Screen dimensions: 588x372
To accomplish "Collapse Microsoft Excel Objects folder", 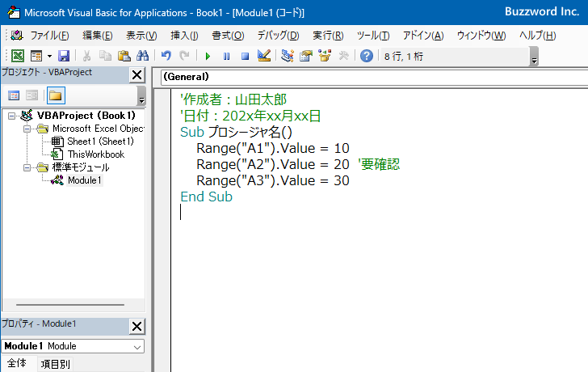I will click(27, 129).
